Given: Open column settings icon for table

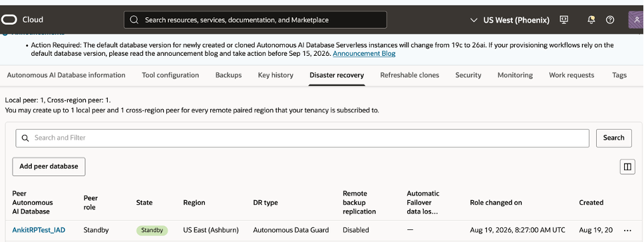Looking at the screenshot, I should point(627,167).
